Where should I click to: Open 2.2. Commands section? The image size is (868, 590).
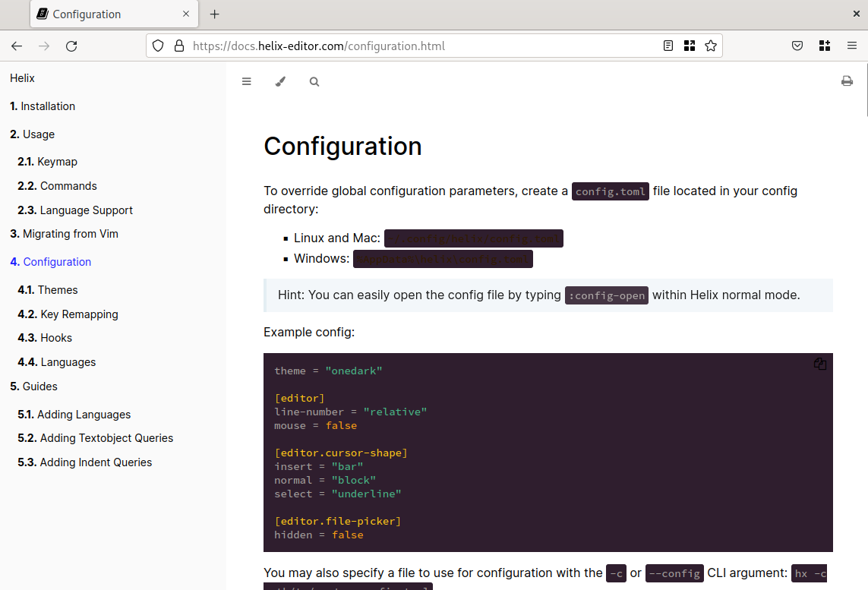tap(57, 186)
